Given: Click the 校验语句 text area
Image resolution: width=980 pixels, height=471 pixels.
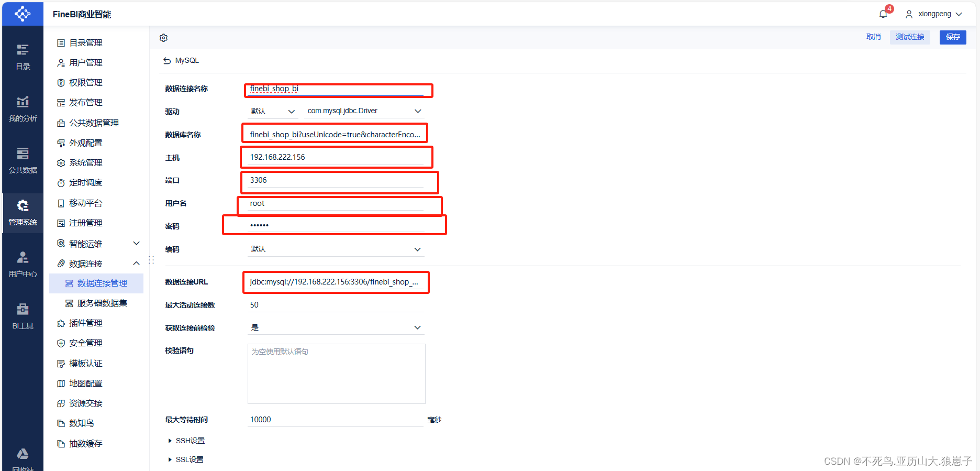Looking at the screenshot, I should [x=337, y=374].
